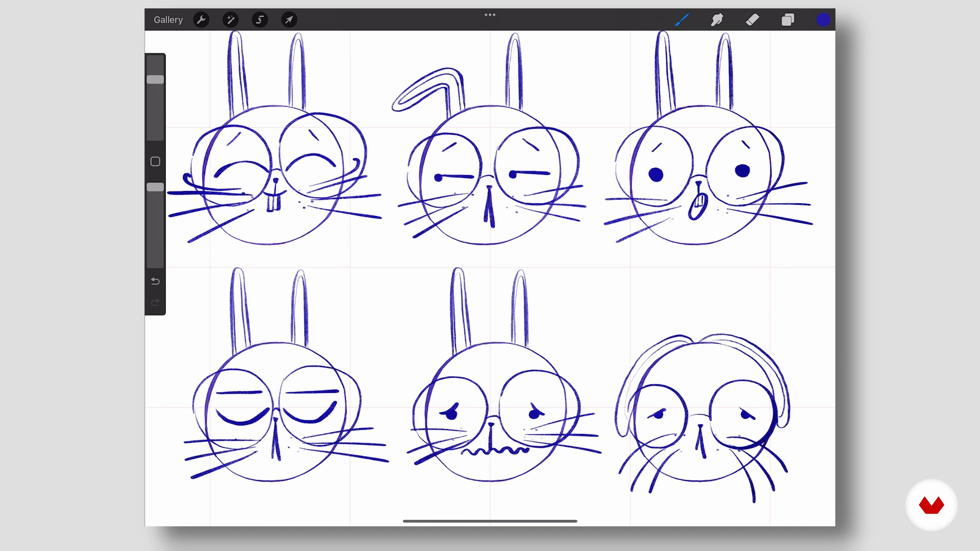The image size is (980, 551).
Task: Redo the last undone stroke
Action: point(155,303)
